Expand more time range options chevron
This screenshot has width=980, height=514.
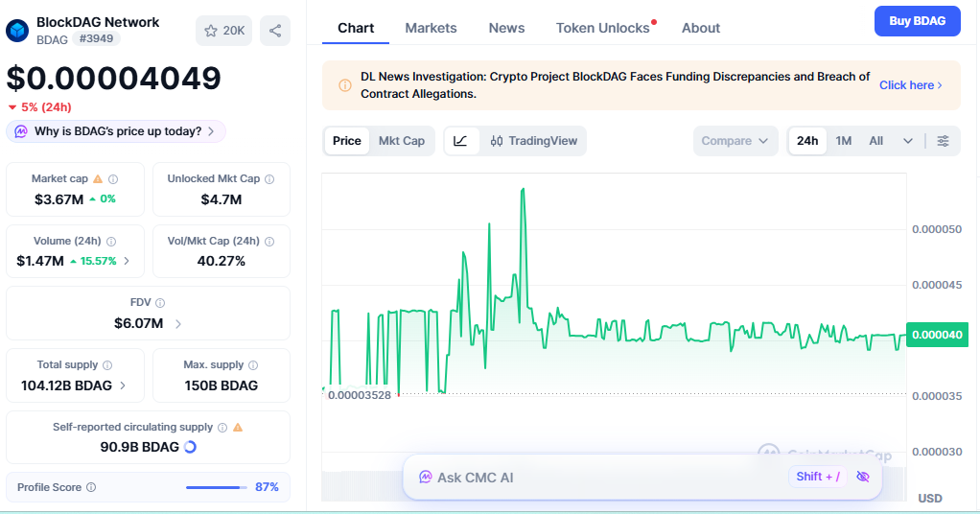click(x=908, y=141)
